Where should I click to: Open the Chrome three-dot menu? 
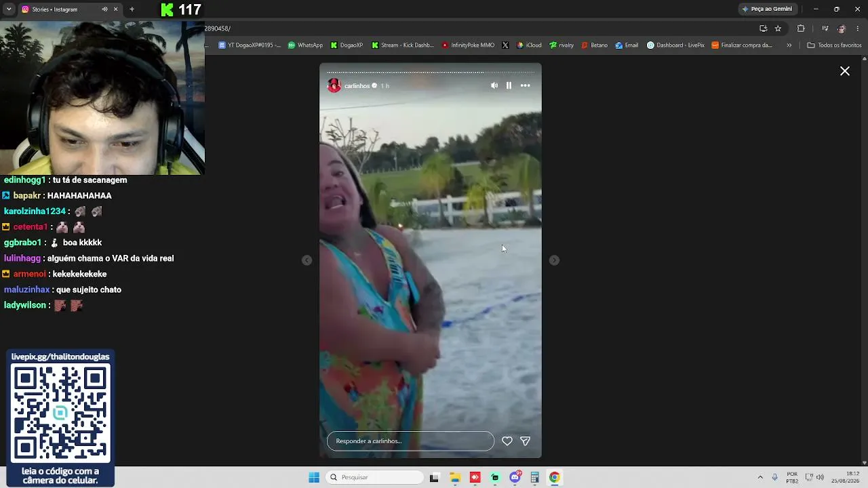pos(858,28)
